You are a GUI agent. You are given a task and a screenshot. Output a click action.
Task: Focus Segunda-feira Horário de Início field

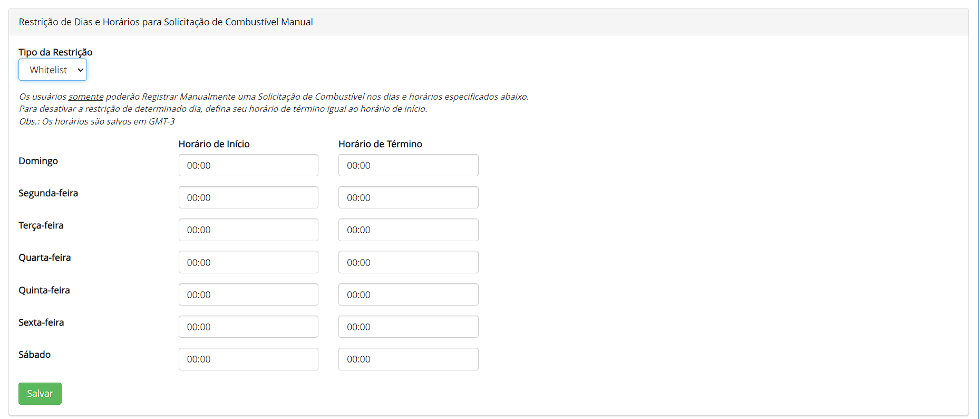coord(248,197)
